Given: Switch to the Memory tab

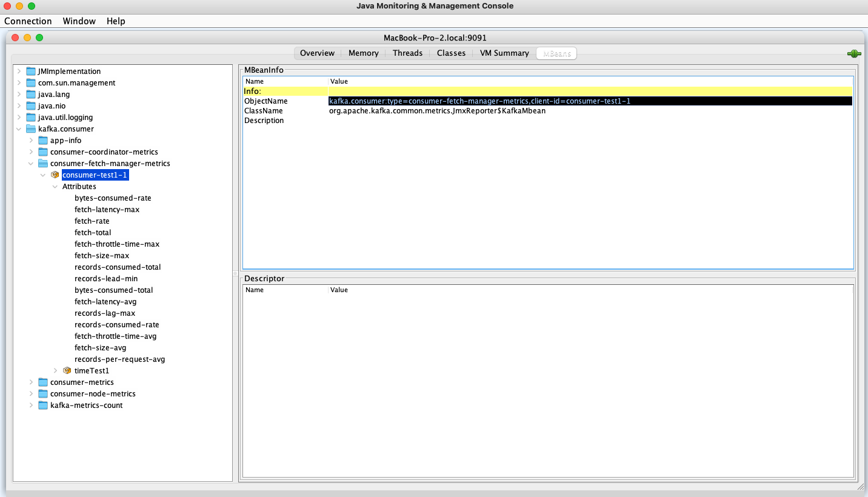Looking at the screenshot, I should click(x=363, y=53).
